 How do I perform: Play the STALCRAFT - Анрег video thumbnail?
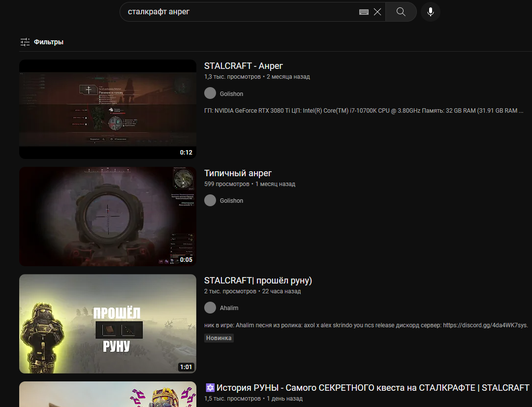pyautogui.click(x=108, y=109)
